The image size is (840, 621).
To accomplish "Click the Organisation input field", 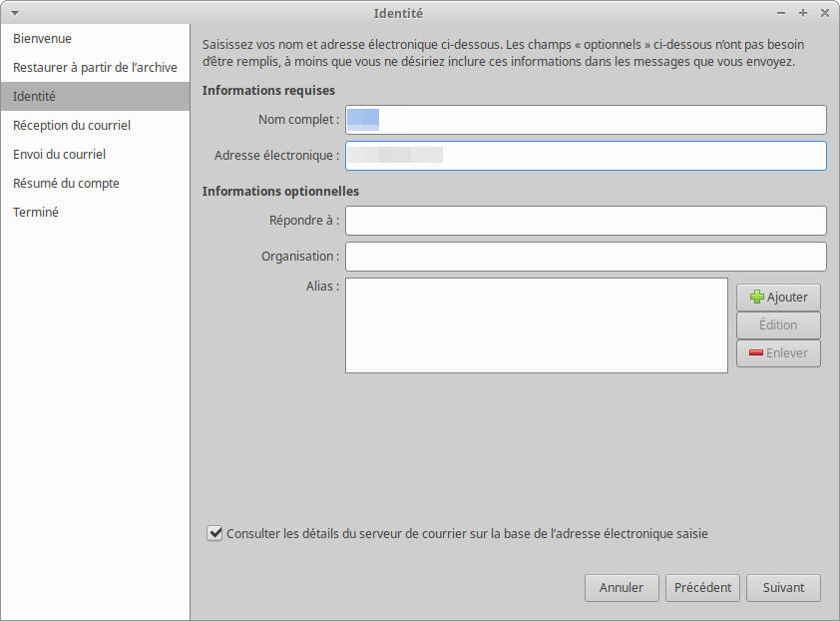I will pos(586,257).
